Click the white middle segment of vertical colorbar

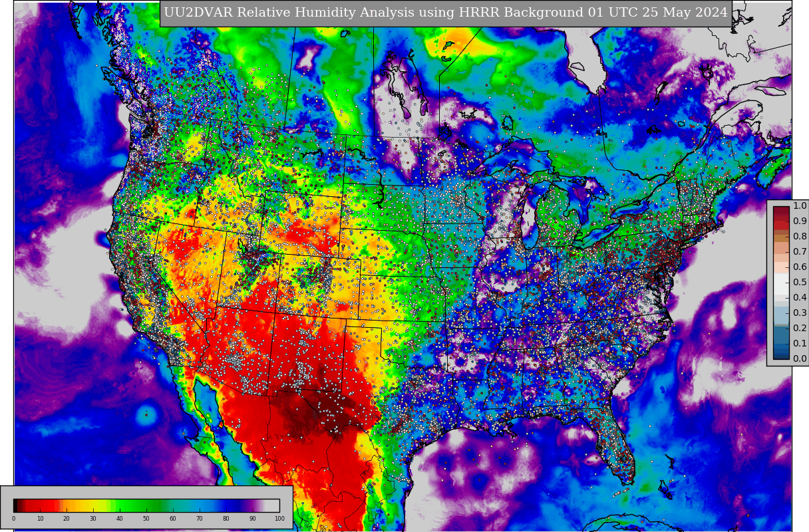[781, 283]
